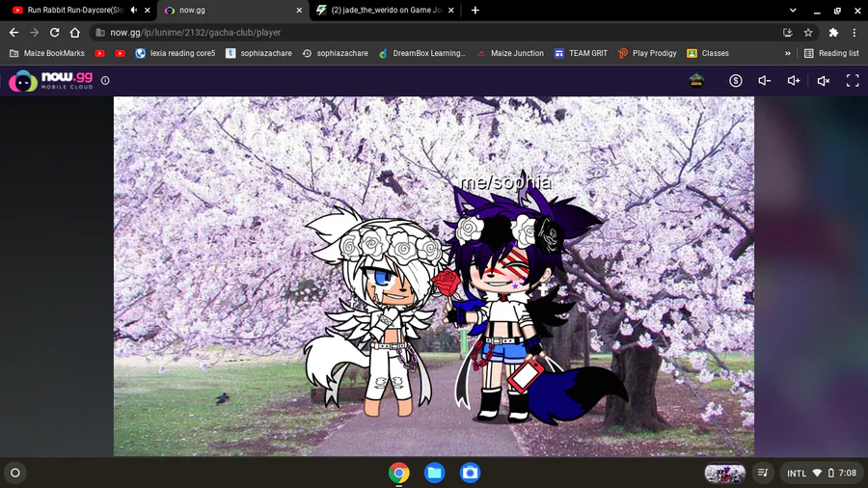Open DreamBox Learning bookmark
This screenshot has height=488, width=868.
(422, 53)
